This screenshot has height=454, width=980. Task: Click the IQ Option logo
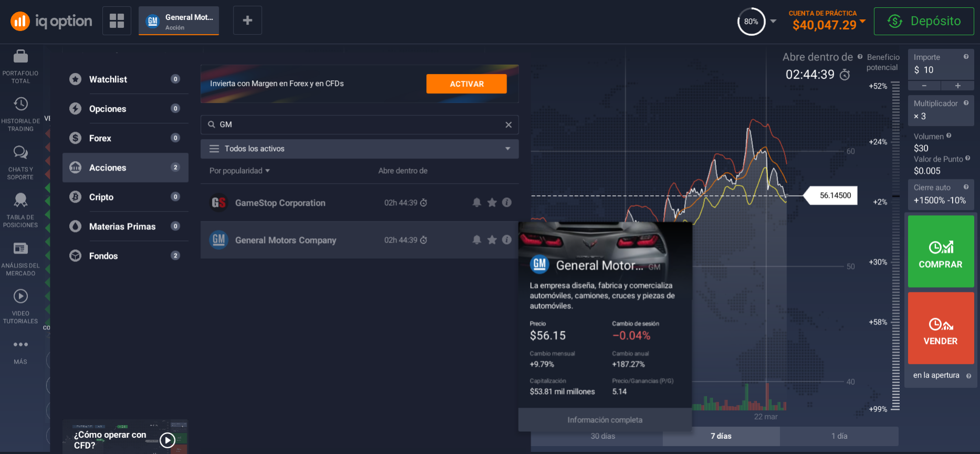click(51, 21)
